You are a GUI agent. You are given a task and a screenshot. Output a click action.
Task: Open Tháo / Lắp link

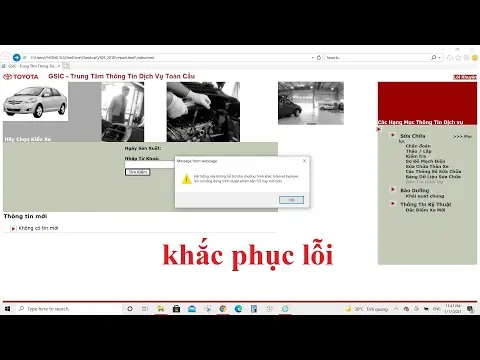click(x=418, y=151)
